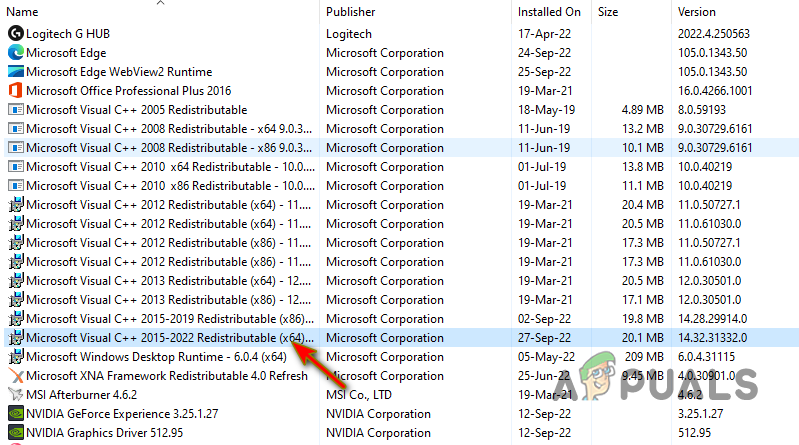Viewport: 799px width, 445px height.
Task: Select Microsoft Visual C++ 2005 Redistributable entry
Action: click(x=137, y=110)
